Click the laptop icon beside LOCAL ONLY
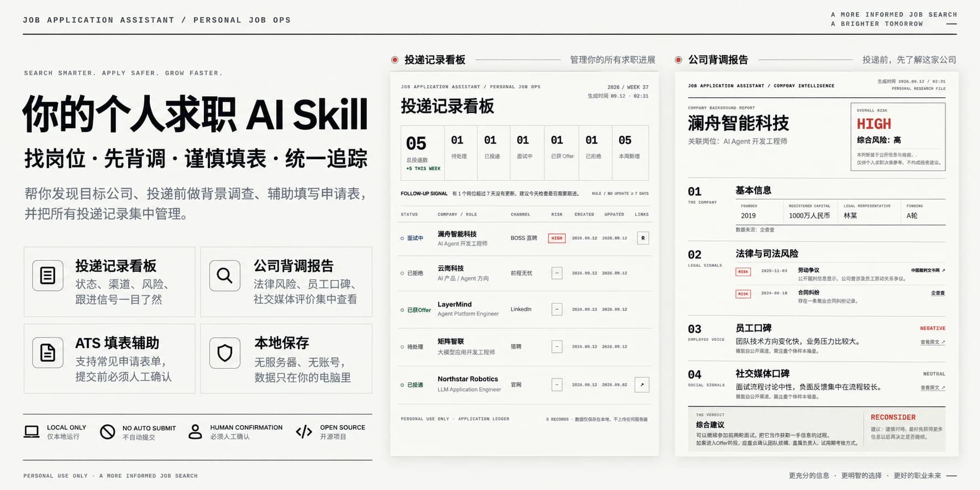This screenshot has height=490, width=980. point(31,431)
